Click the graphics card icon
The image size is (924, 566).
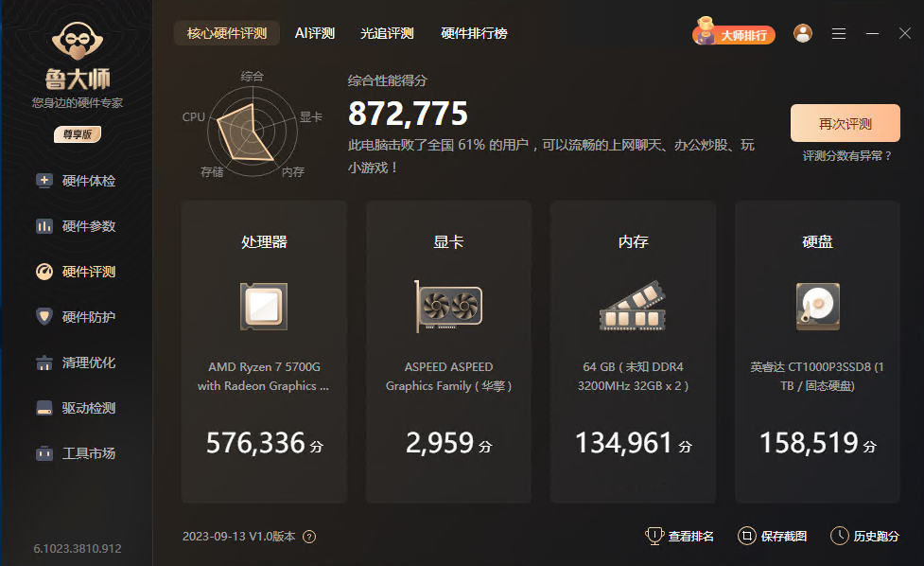click(x=448, y=307)
